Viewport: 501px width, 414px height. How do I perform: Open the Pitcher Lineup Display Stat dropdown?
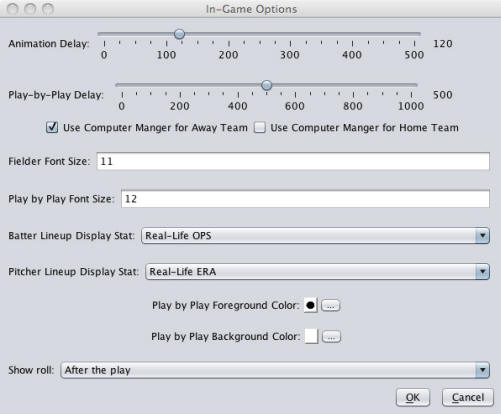pyautogui.click(x=317, y=272)
